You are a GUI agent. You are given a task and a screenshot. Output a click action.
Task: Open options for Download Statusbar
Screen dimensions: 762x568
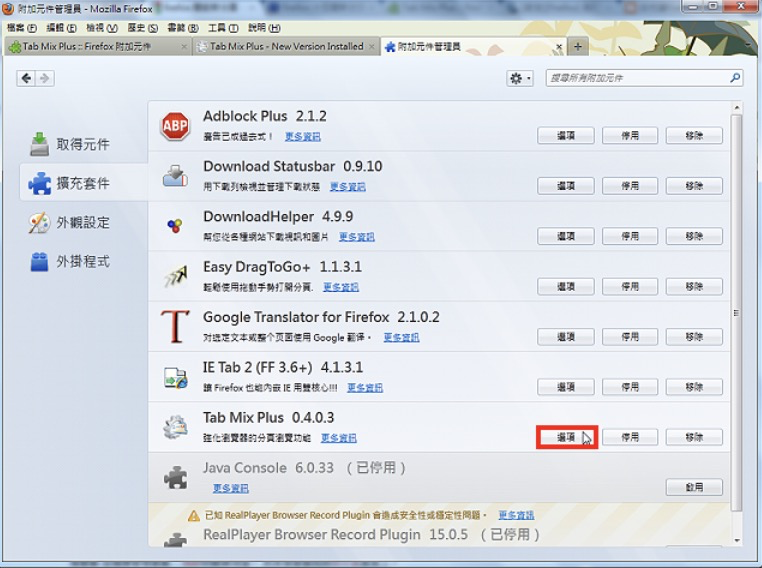tap(566, 186)
